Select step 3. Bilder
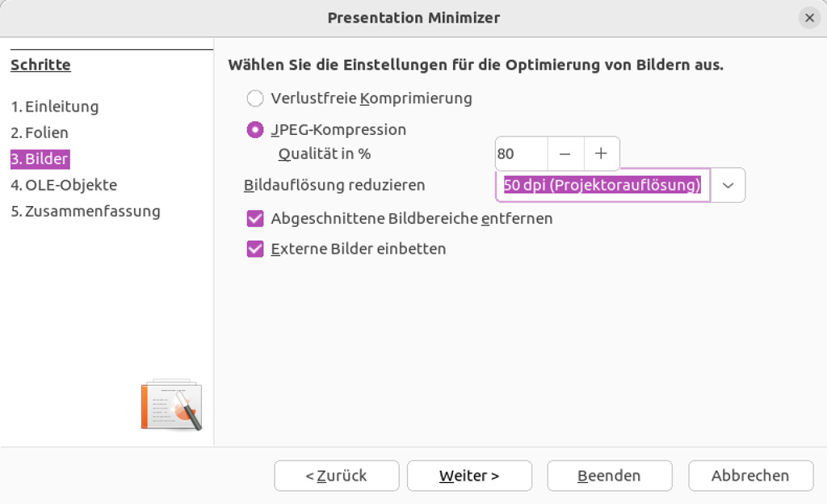The width and height of the screenshot is (827, 504). pos(40,159)
